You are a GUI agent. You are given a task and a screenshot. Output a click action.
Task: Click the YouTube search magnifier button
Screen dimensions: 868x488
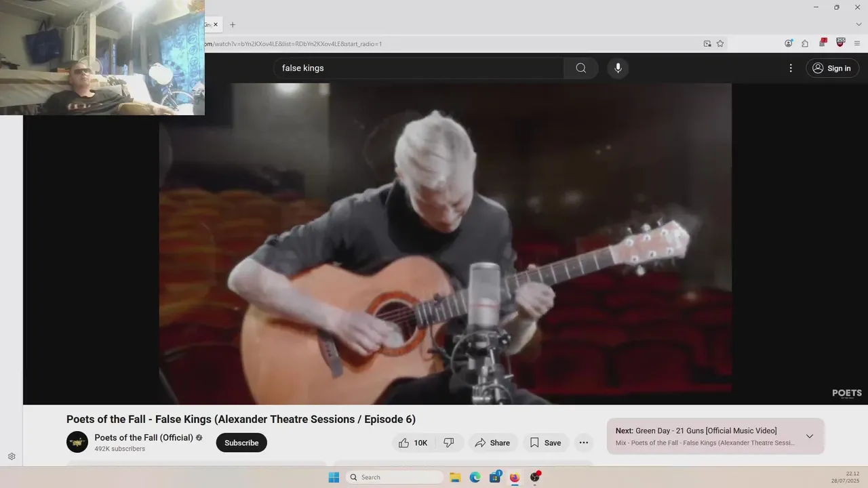point(581,68)
